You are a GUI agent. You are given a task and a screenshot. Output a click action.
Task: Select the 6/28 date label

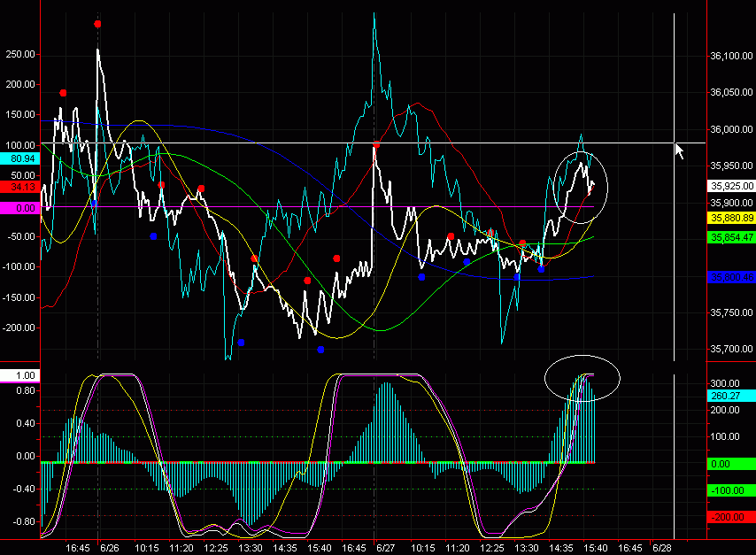tap(661, 548)
